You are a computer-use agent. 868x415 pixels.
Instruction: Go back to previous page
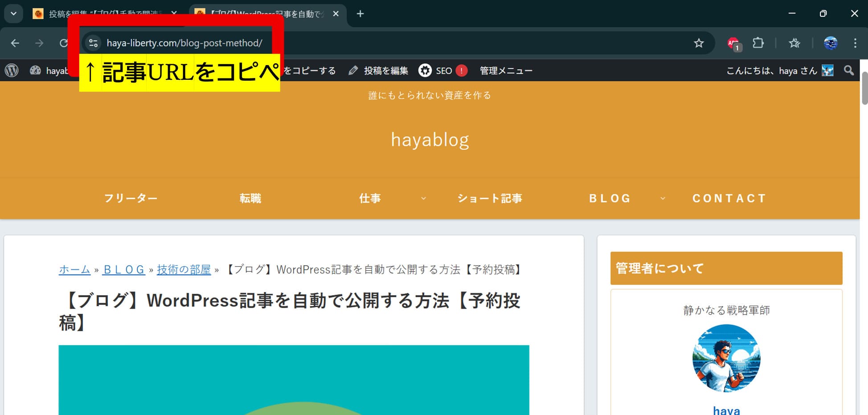tap(15, 43)
